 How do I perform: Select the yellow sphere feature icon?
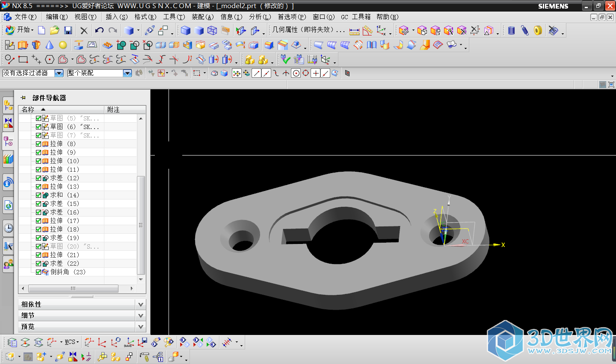pyautogui.click(x=63, y=45)
